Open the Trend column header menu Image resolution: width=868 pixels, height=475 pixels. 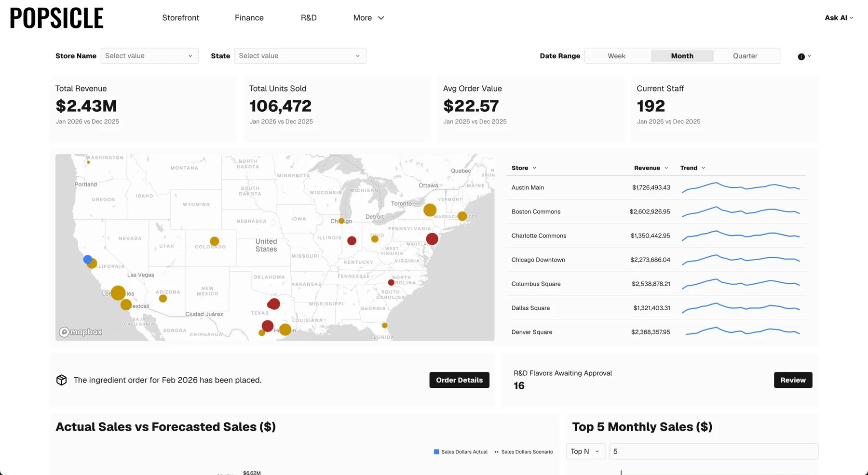coord(692,168)
